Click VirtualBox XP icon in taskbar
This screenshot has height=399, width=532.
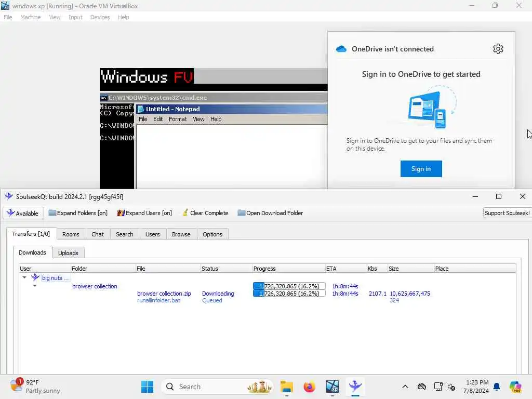point(332,387)
